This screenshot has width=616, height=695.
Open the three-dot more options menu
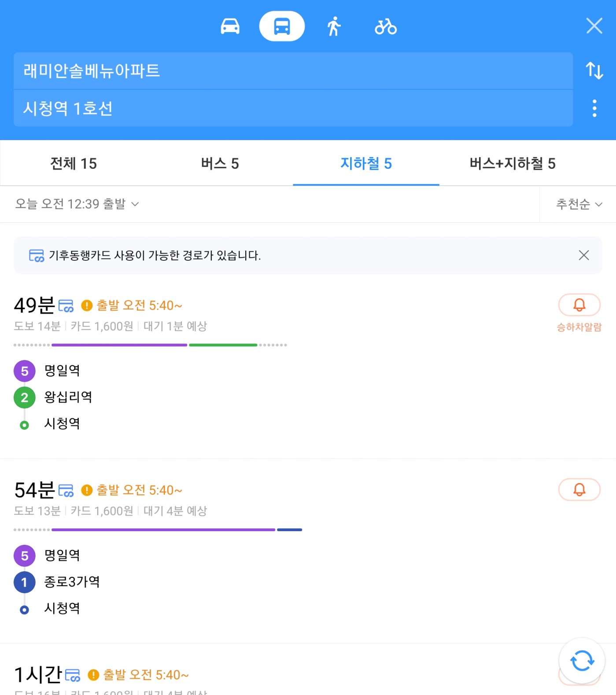pos(594,108)
